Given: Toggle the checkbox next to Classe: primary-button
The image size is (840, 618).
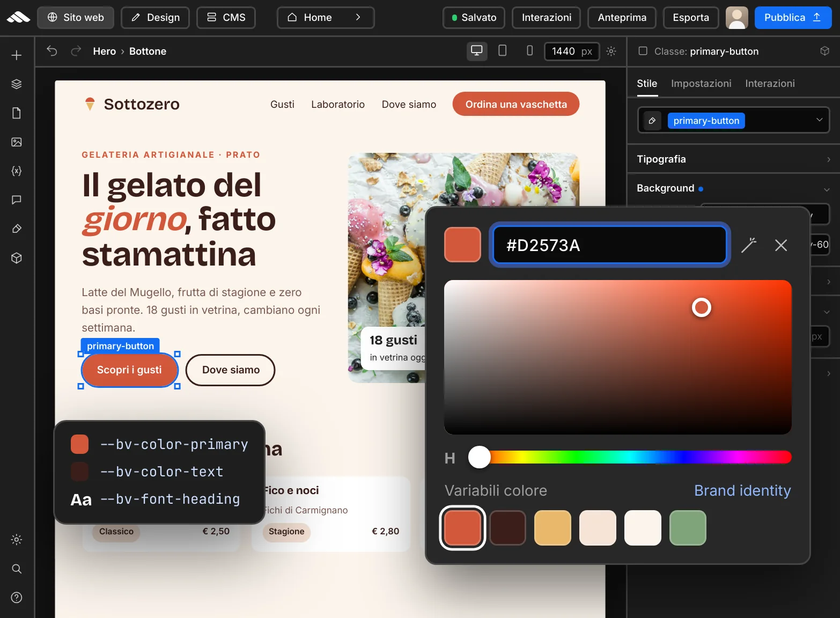Looking at the screenshot, I should coord(643,51).
